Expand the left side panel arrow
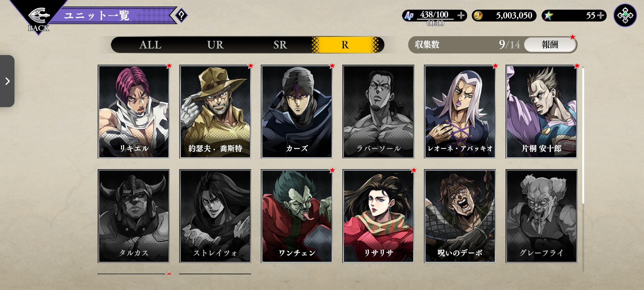The height and width of the screenshot is (290, 644). pyautogui.click(x=7, y=81)
